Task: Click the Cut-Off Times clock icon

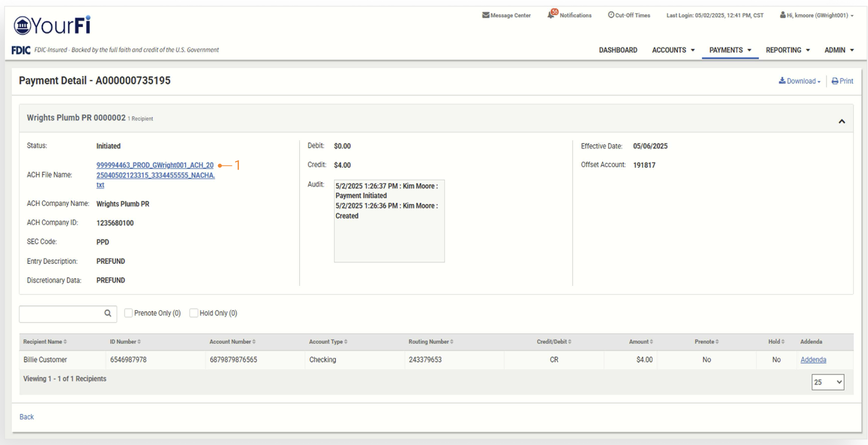Action: [x=611, y=15]
